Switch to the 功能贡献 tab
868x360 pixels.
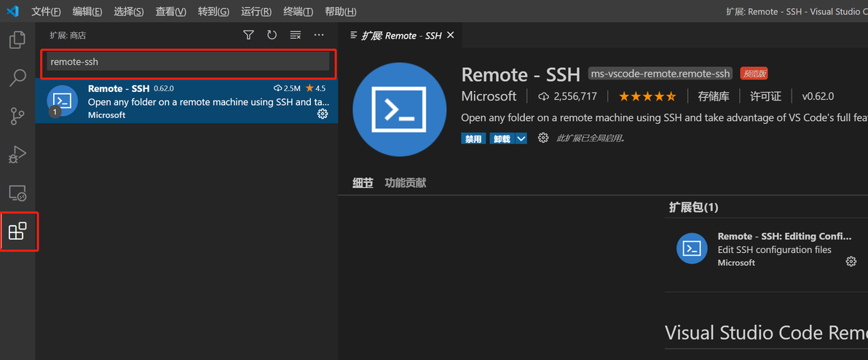pyautogui.click(x=405, y=184)
